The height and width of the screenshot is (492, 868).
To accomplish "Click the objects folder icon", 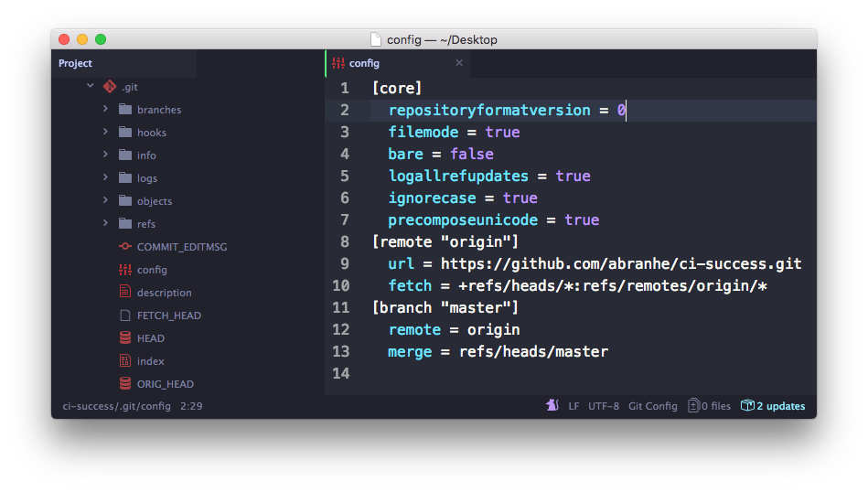I will 125,200.
